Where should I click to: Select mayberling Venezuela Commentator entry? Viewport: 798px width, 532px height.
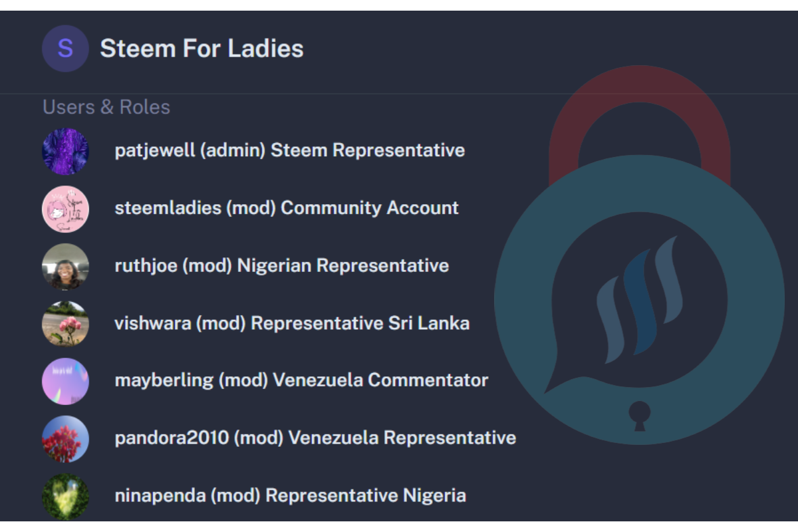pyautogui.click(x=301, y=380)
